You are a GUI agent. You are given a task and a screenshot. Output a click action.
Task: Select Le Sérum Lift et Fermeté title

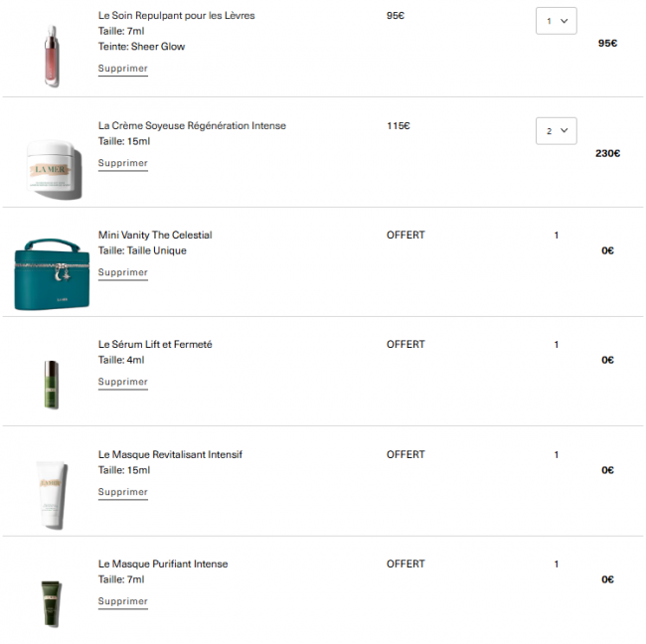pyautogui.click(x=155, y=345)
